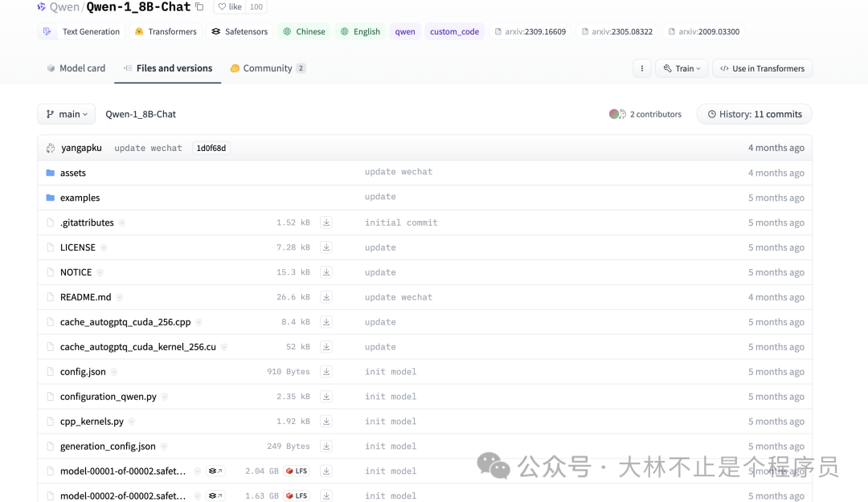Download the LICENSE file
Image resolution: width=868 pixels, height=502 pixels.
click(x=326, y=247)
